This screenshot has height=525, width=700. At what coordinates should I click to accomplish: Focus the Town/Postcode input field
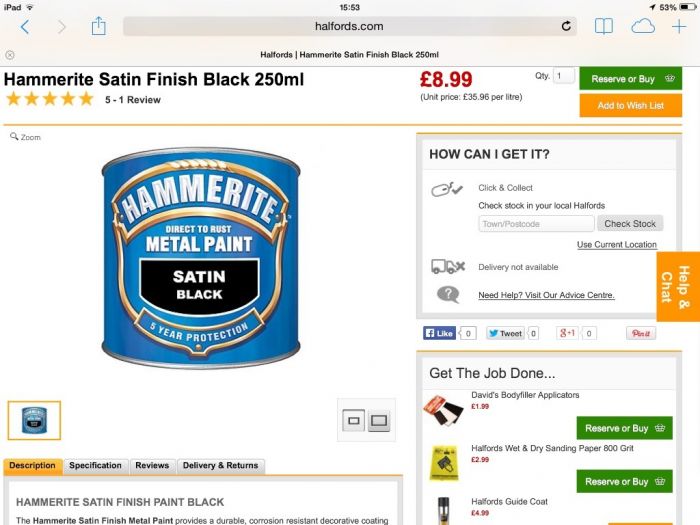coord(536,224)
